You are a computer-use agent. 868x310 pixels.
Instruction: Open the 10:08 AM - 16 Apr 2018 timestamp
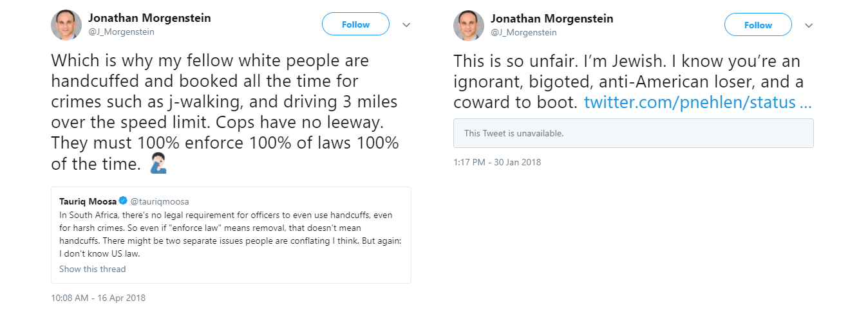pos(98,298)
